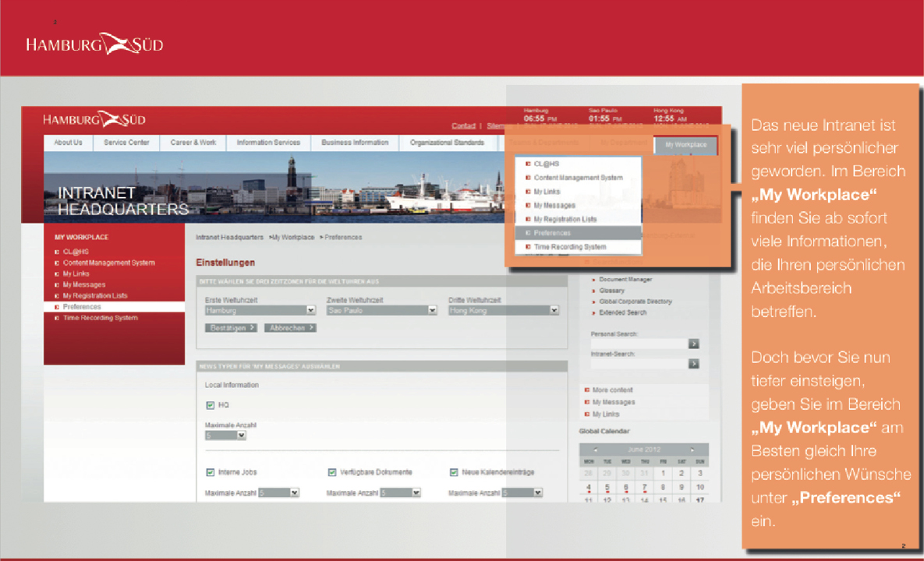Click into the Personal Search field

(639, 344)
